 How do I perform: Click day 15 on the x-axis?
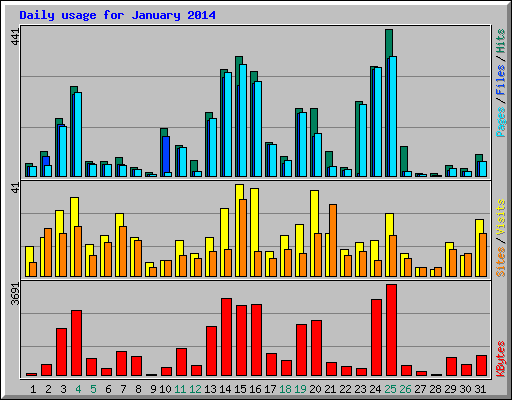(240, 389)
